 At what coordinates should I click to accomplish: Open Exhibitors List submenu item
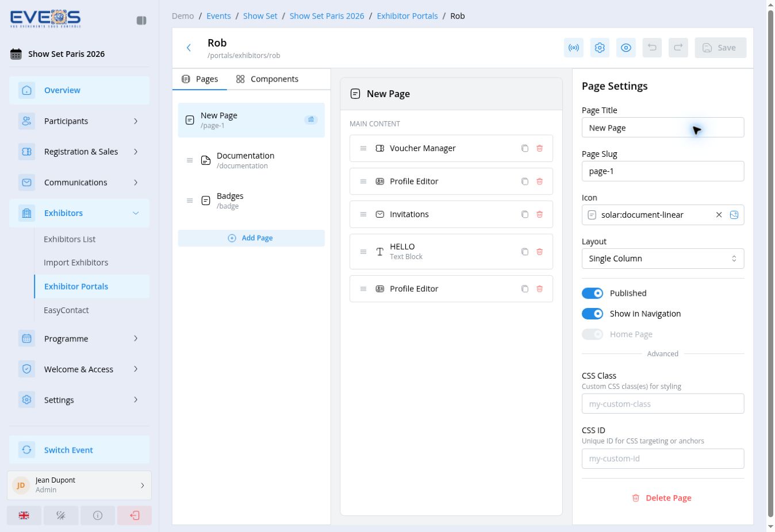click(x=70, y=239)
